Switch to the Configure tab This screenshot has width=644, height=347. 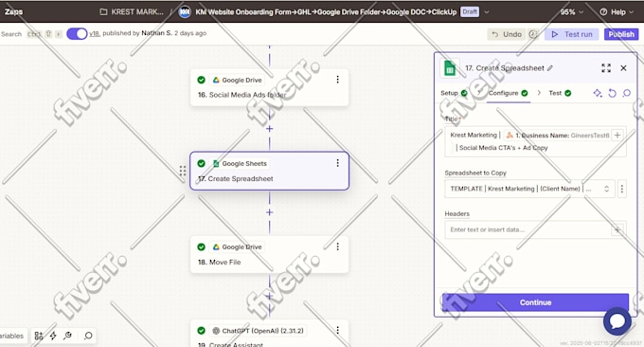508,93
